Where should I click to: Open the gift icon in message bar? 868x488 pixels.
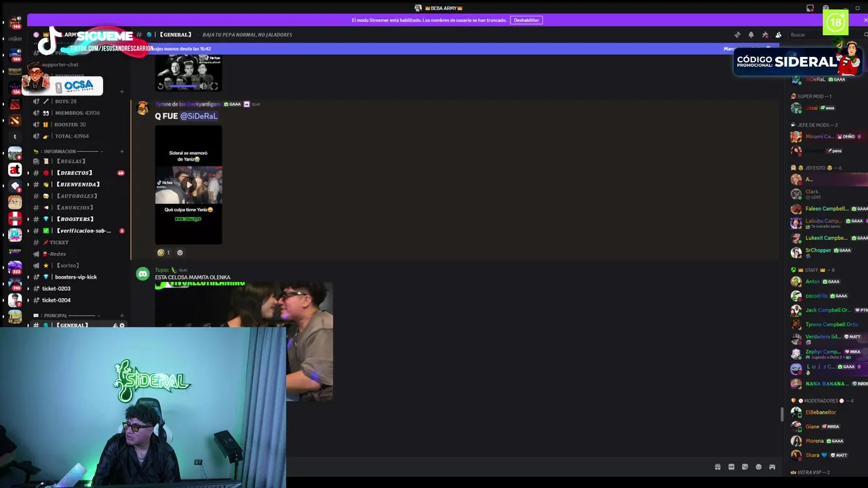point(717,467)
